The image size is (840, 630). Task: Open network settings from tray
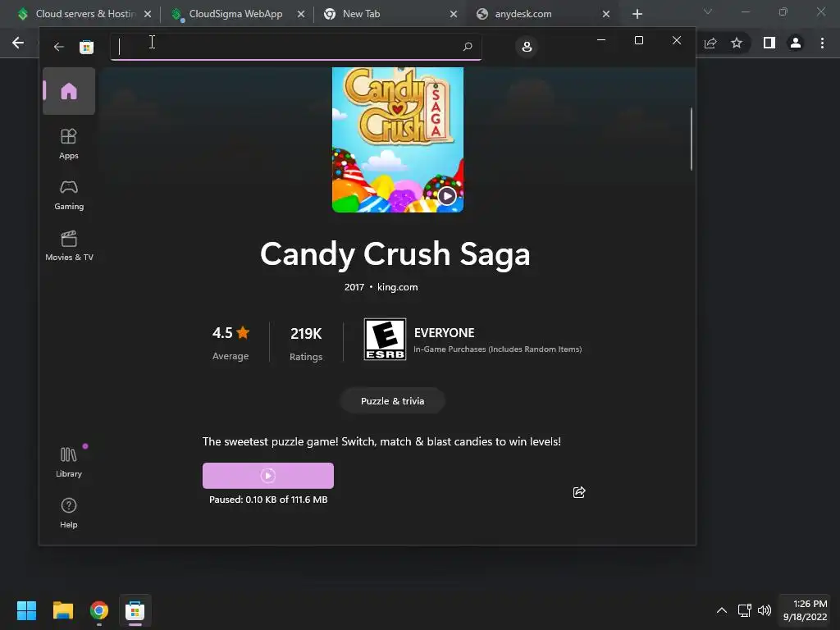(x=744, y=610)
